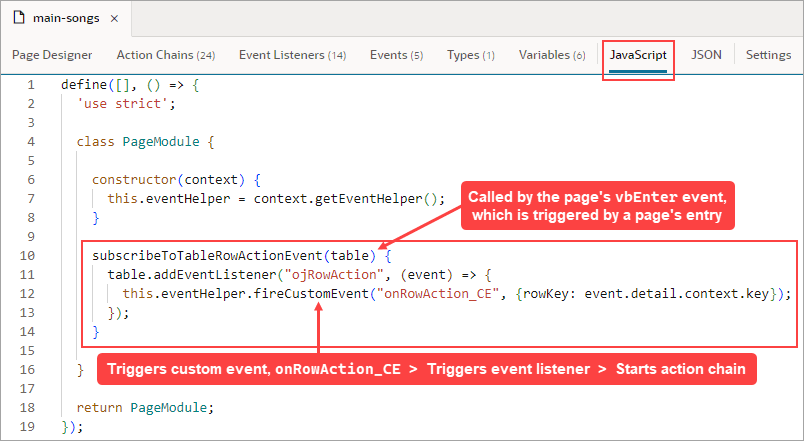804x441 pixels.
Task: Click line number 1 in the gutter
Action: pos(31,85)
